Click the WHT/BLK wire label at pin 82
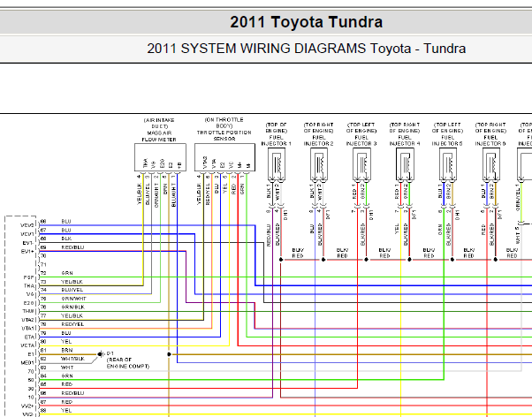 (x=72, y=358)
